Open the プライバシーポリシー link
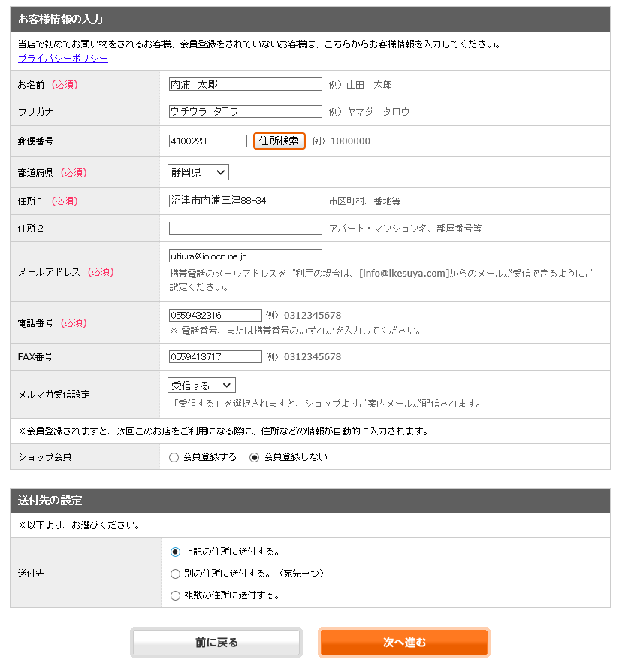Viewport: 622px width, 672px height. click(x=60, y=59)
